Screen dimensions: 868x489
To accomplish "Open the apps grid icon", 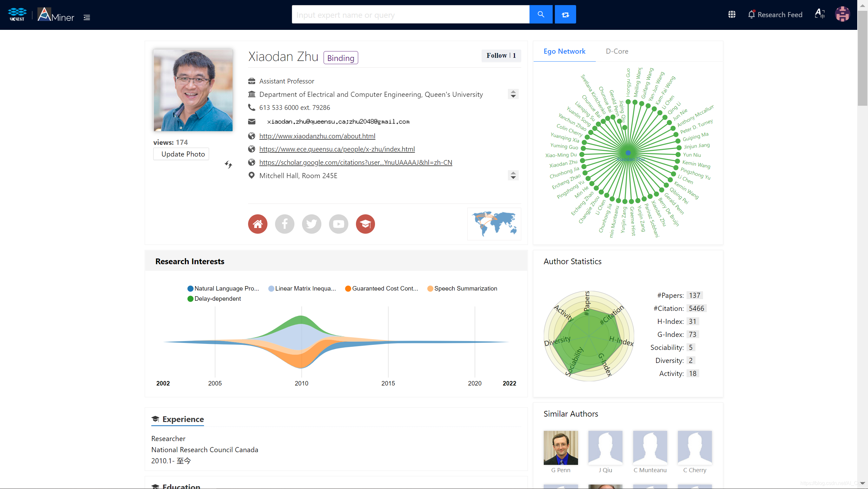I will coord(732,15).
